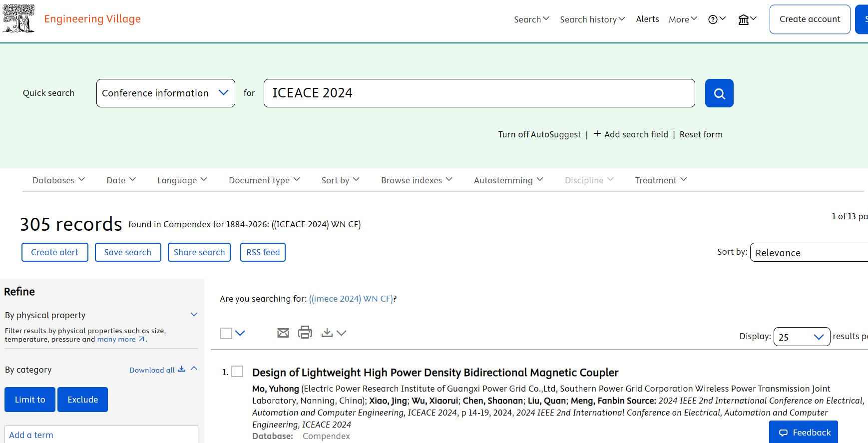Screen dimensions: 868x443
Task: Click the blue magnifier search button
Action: 719,93
